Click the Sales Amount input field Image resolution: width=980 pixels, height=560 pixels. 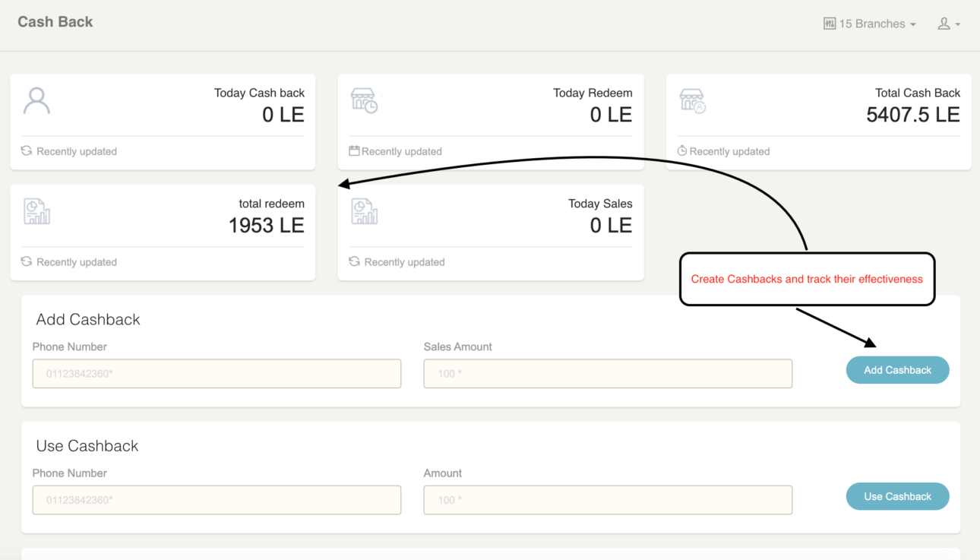click(608, 374)
